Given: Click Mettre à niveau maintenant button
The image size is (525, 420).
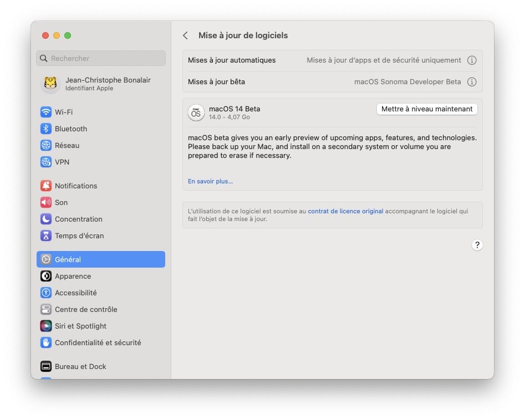Looking at the screenshot, I should coord(427,109).
